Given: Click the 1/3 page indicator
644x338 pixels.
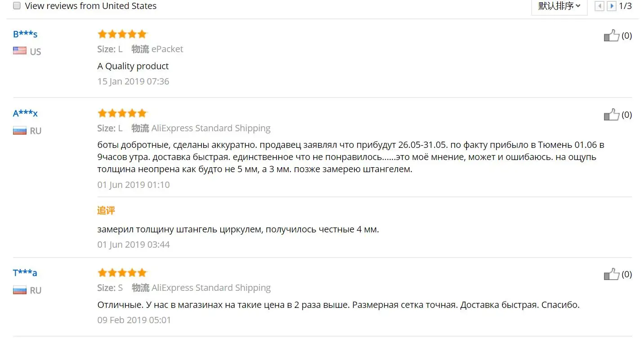Looking at the screenshot, I should click(x=625, y=6).
